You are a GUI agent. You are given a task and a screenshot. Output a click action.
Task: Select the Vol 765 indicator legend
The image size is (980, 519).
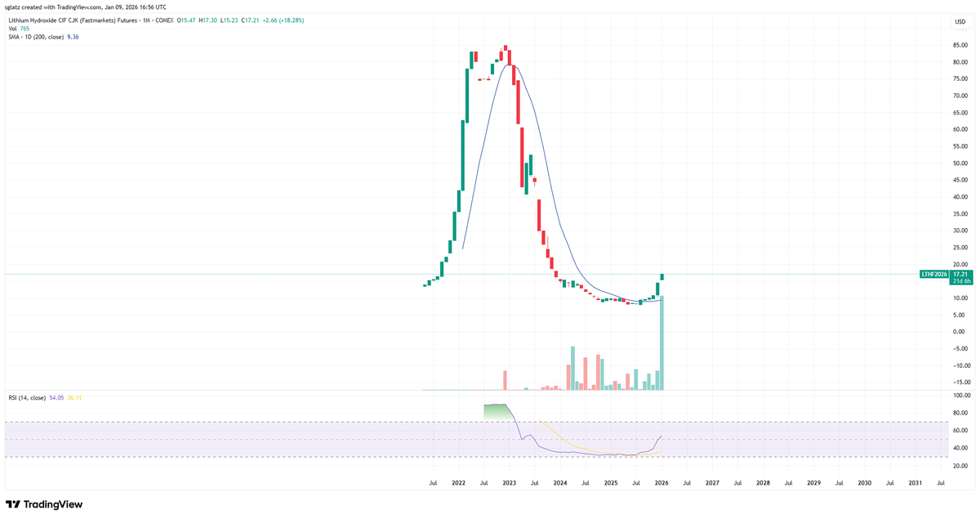tap(18, 29)
